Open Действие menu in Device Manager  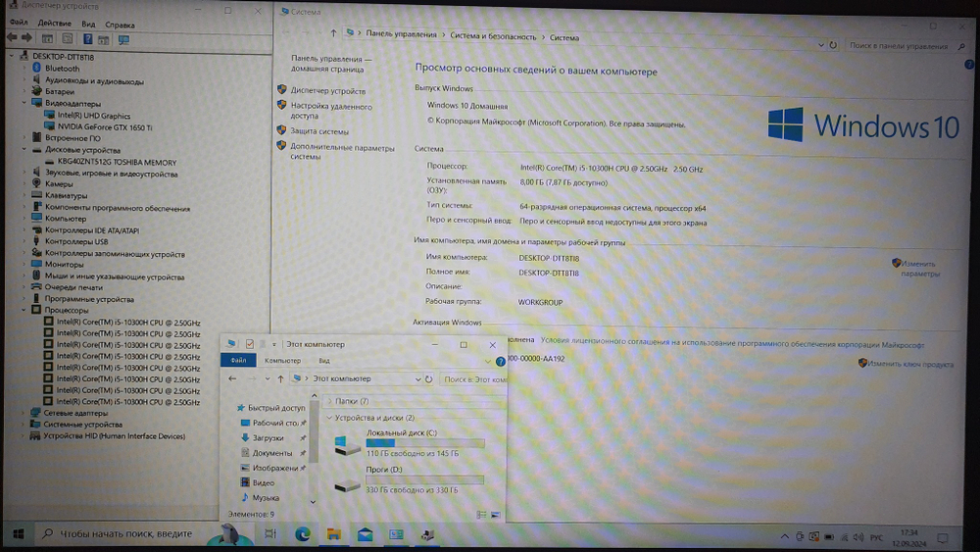(54, 24)
